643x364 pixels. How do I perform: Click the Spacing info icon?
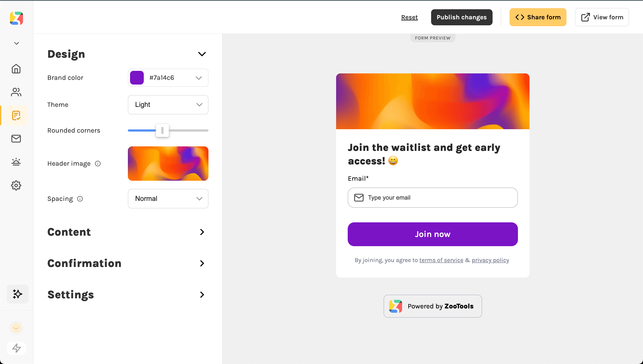click(x=80, y=199)
